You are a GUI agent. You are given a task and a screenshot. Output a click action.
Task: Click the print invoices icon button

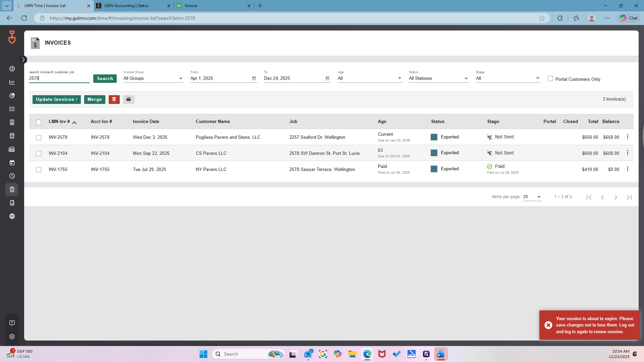(x=128, y=99)
